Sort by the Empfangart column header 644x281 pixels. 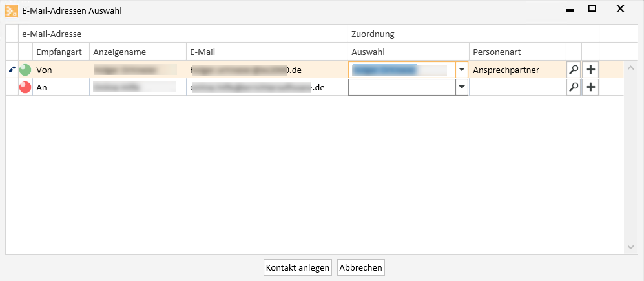61,52
